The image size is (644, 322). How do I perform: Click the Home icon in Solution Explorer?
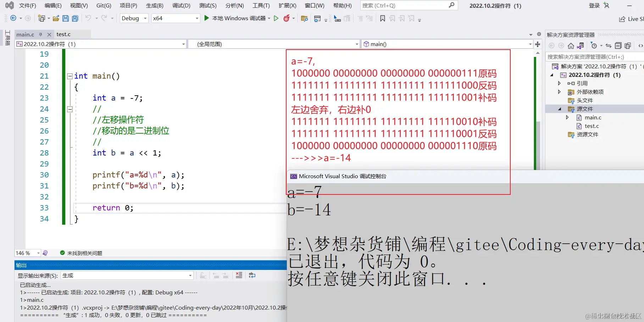[x=571, y=46]
